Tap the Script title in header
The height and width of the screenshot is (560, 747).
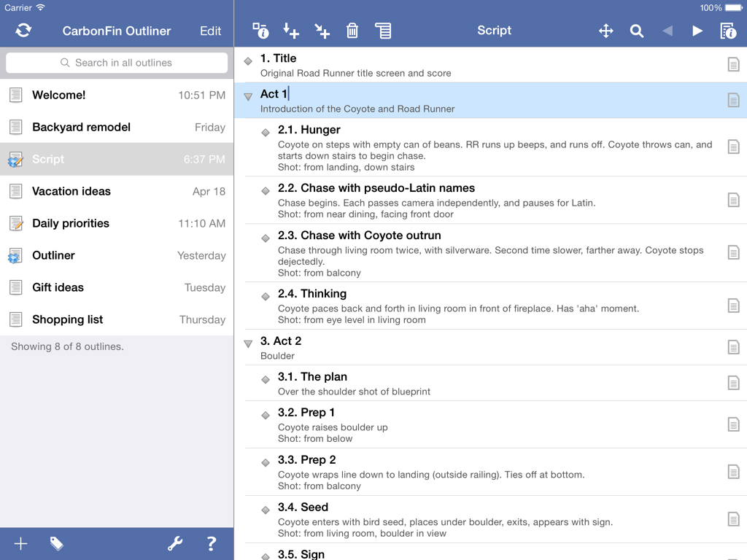click(x=494, y=31)
